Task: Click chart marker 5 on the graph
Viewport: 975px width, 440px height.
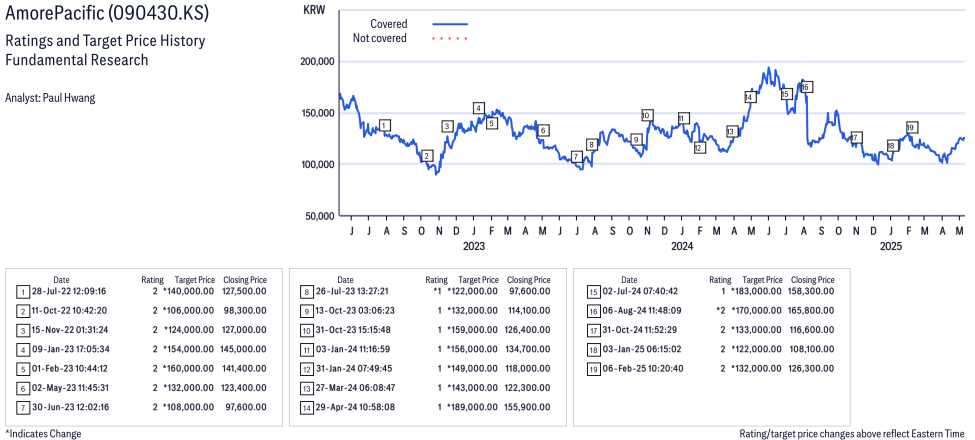Action: [492, 124]
